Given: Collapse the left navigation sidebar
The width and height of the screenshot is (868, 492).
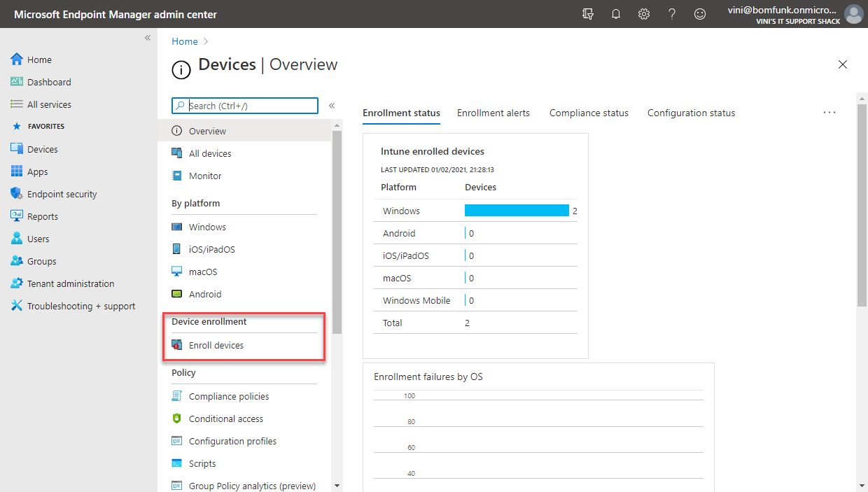Looking at the screenshot, I should click(x=148, y=38).
